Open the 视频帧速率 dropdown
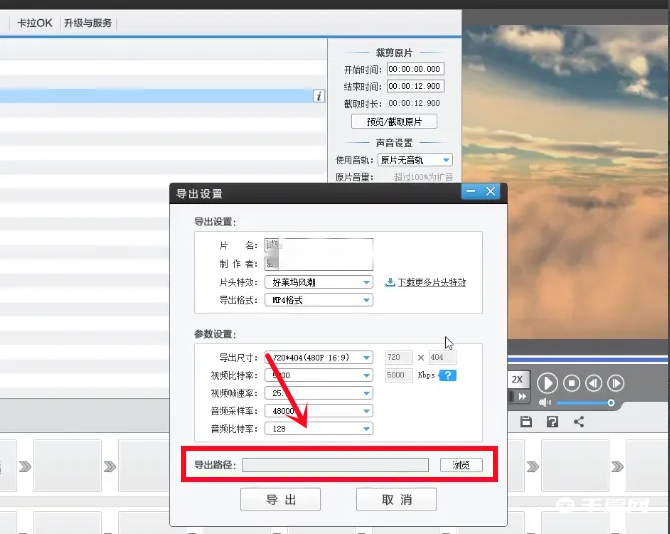The image size is (670, 534). point(319,393)
